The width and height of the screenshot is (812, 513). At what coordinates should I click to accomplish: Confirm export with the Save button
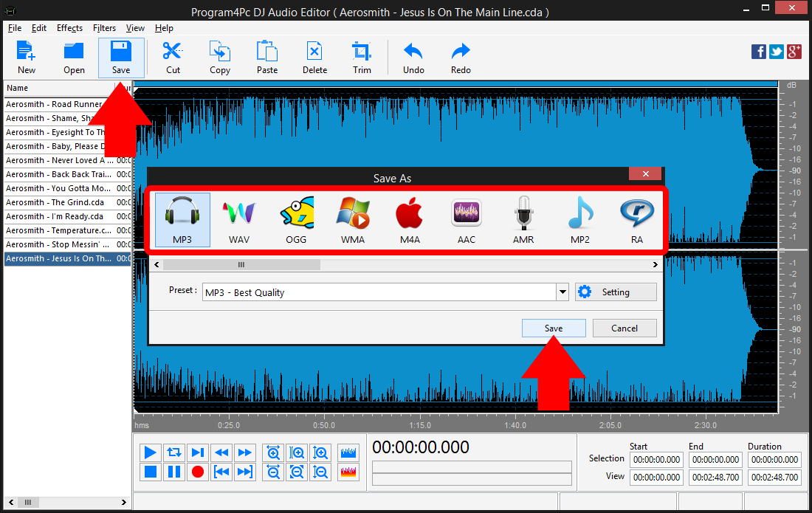(554, 328)
